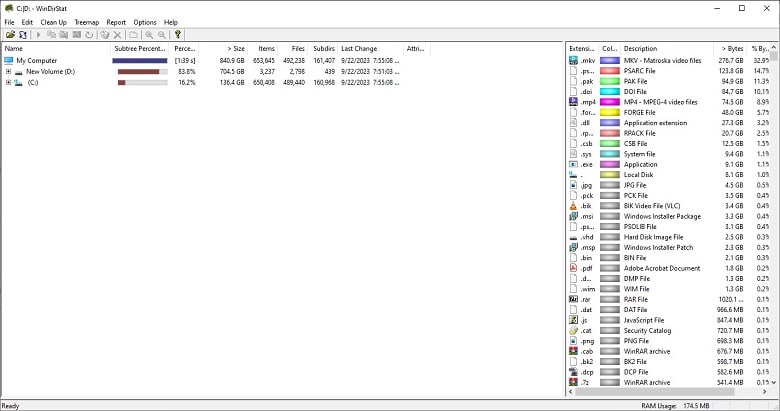Expand the (C:) drive tree node

tap(8, 83)
